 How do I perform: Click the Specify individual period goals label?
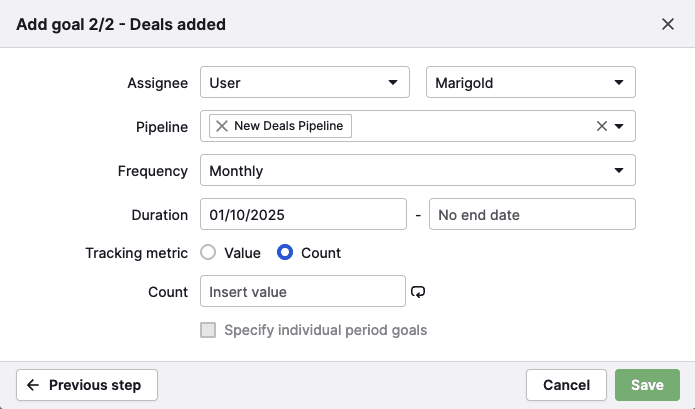(x=326, y=330)
